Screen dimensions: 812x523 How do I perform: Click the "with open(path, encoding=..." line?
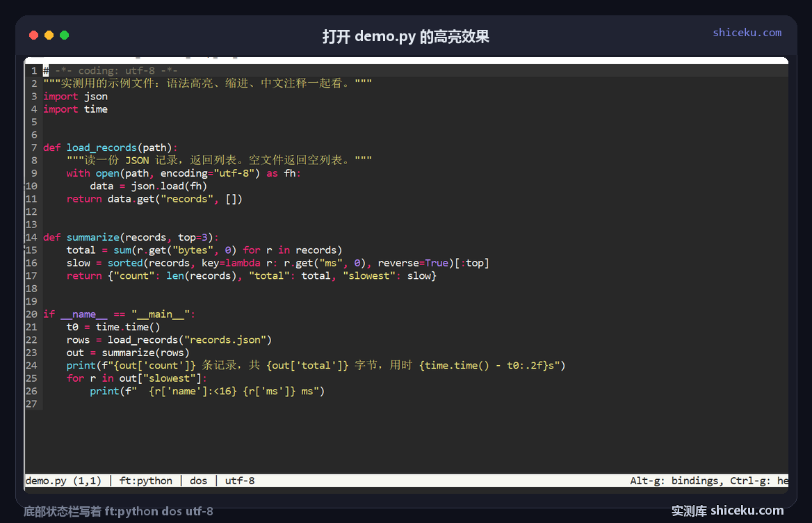click(x=184, y=173)
